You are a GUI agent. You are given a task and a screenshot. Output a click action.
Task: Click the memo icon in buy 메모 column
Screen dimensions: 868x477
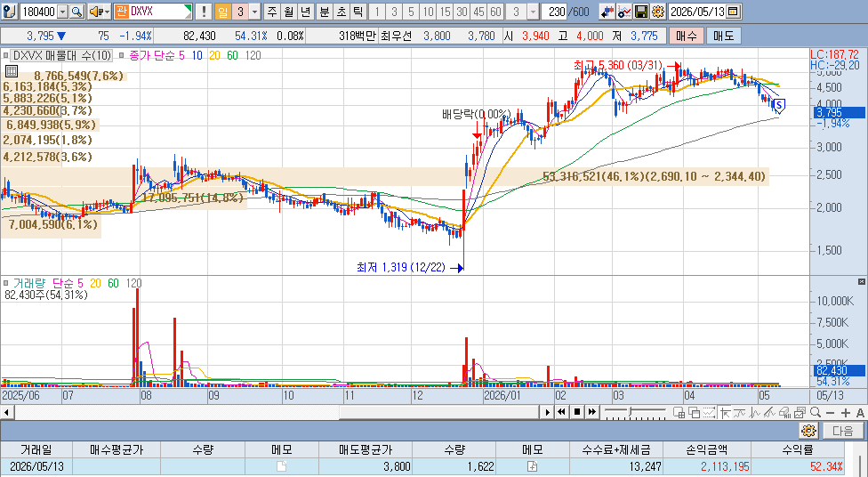(x=281, y=466)
